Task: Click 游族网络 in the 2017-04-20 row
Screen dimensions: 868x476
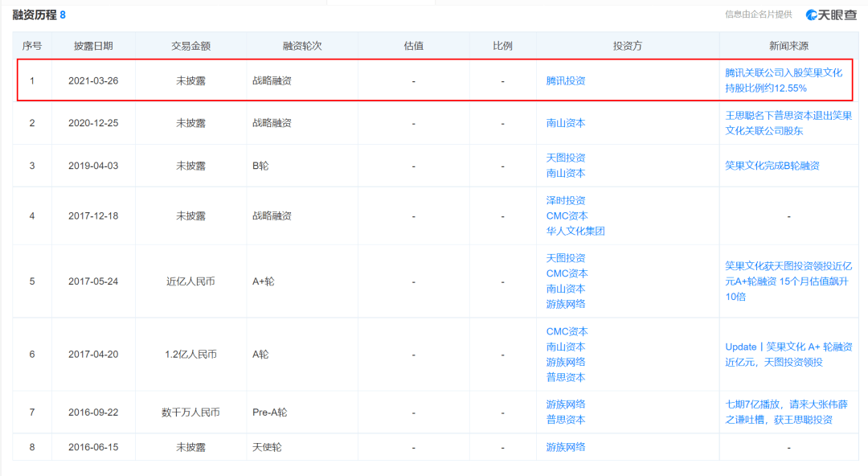Action: click(x=565, y=363)
